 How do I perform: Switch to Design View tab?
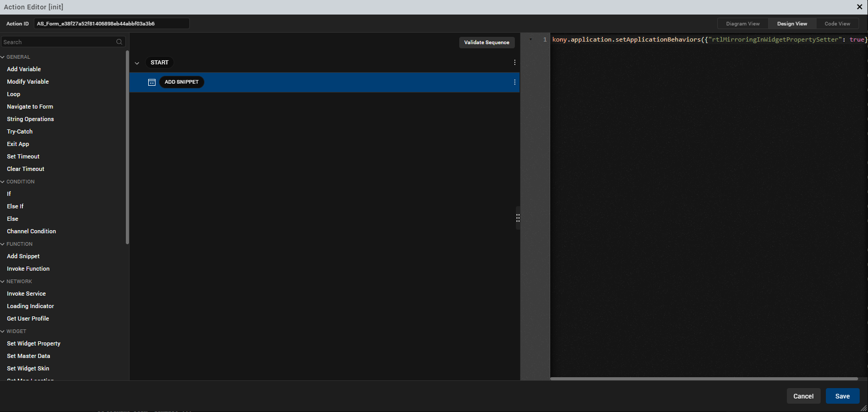pyautogui.click(x=792, y=24)
